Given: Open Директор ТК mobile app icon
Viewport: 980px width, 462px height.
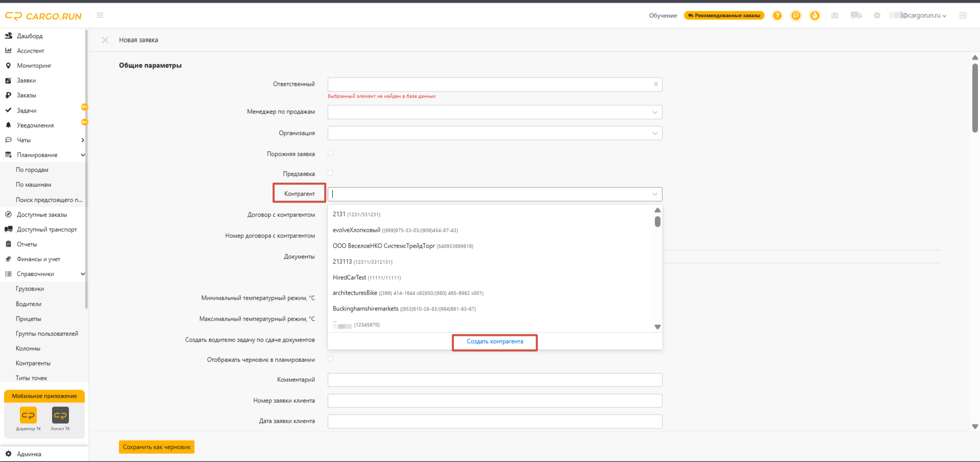Looking at the screenshot, I should [28, 416].
